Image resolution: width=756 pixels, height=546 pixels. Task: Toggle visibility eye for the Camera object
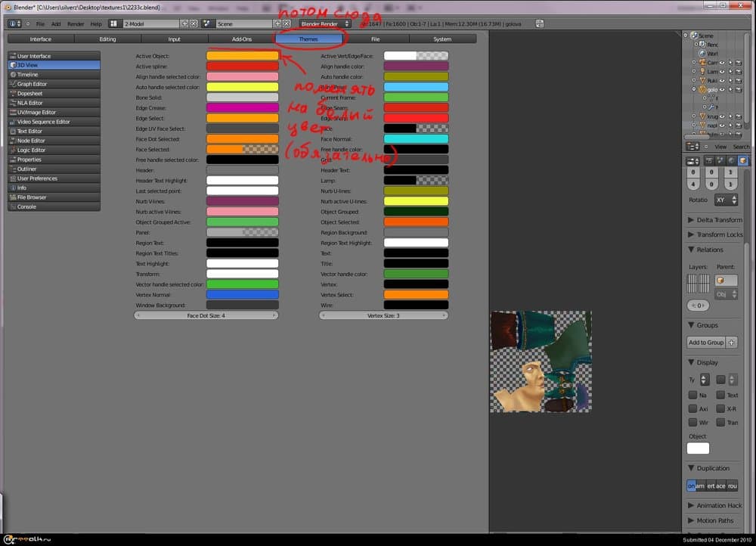click(x=721, y=63)
